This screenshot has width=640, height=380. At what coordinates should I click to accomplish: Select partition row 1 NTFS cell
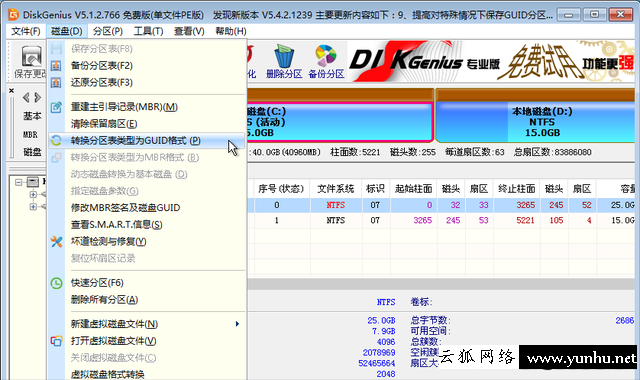[x=336, y=220]
